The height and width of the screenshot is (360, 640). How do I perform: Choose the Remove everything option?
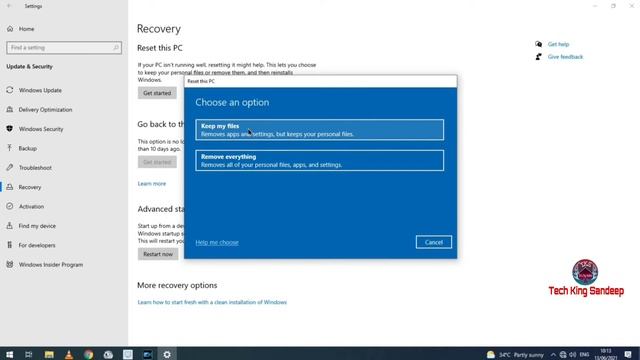(x=320, y=160)
